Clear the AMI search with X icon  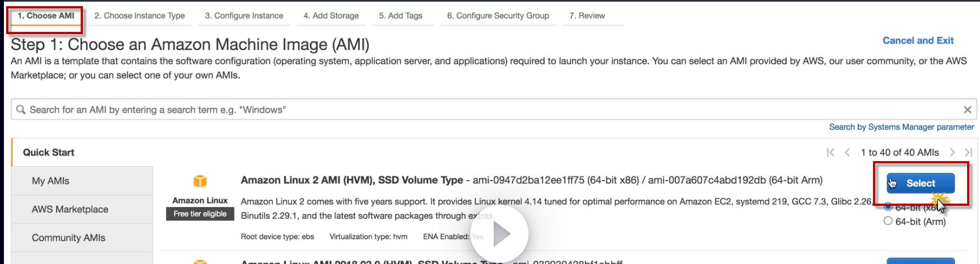coord(967,110)
